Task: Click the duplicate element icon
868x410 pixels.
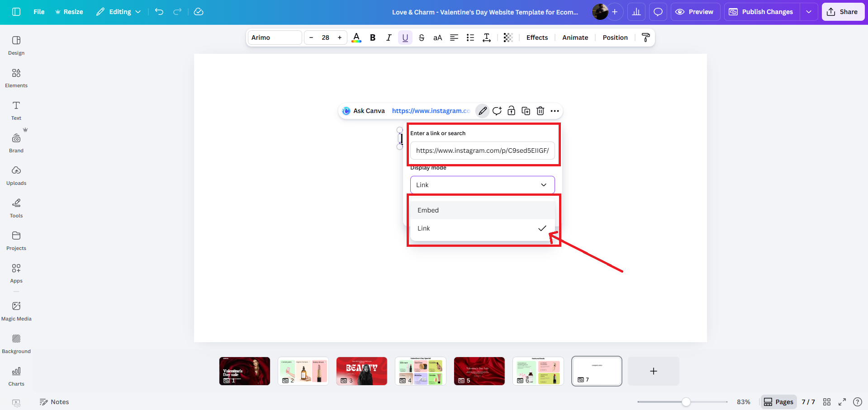Action: pyautogui.click(x=526, y=111)
